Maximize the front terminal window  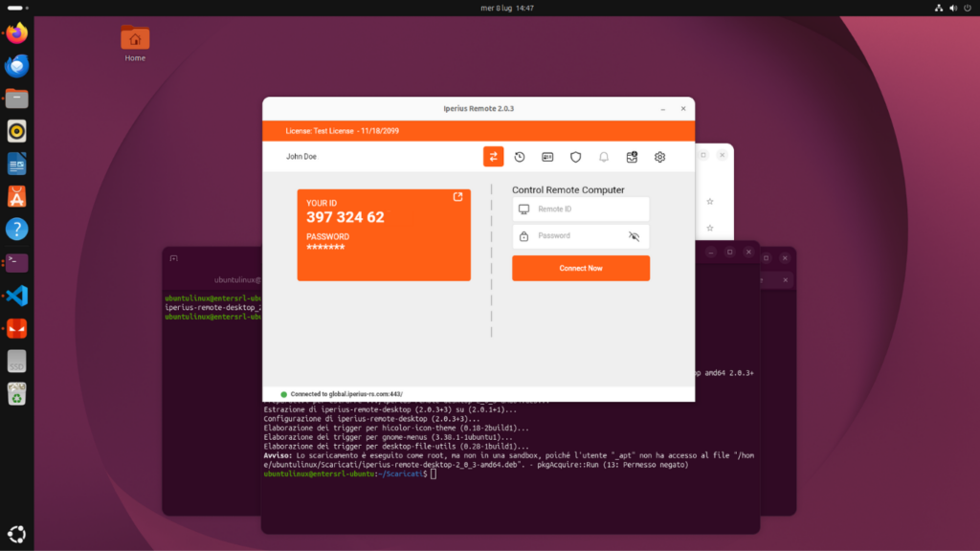click(x=729, y=252)
